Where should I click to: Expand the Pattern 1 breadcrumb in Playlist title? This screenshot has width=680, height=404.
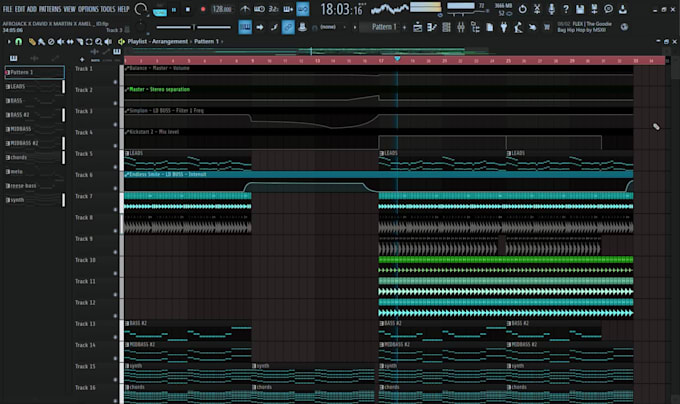[x=206, y=42]
